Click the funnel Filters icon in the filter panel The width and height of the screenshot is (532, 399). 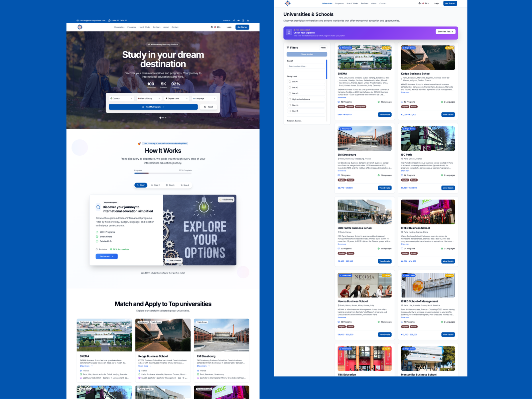coord(288,48)
